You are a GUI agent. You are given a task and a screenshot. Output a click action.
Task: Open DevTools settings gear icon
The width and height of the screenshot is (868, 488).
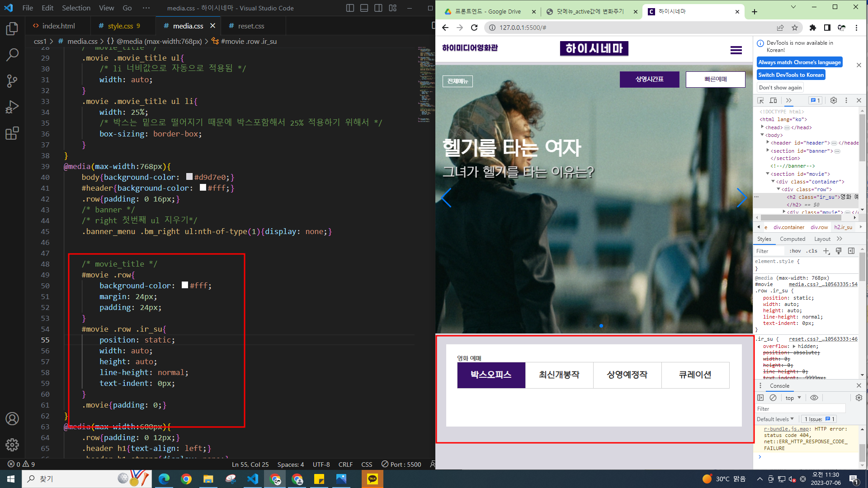point(834,100)
